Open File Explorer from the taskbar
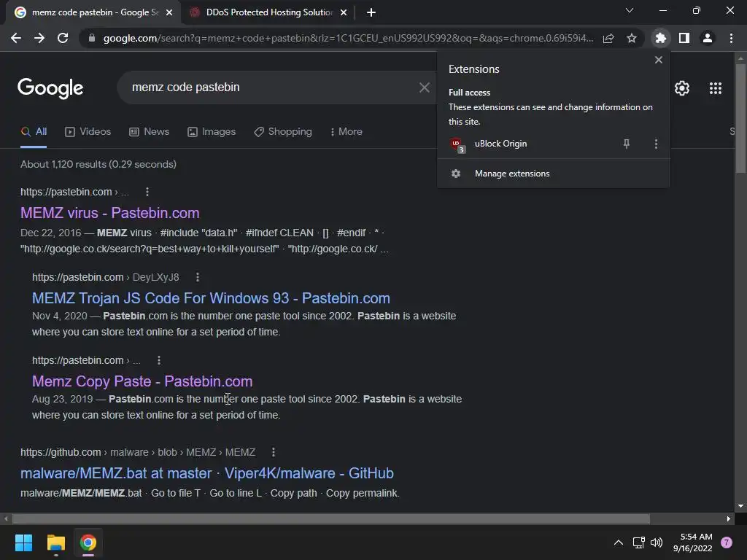This screenshot has width=747, height=560. click(x=55, y=542)
